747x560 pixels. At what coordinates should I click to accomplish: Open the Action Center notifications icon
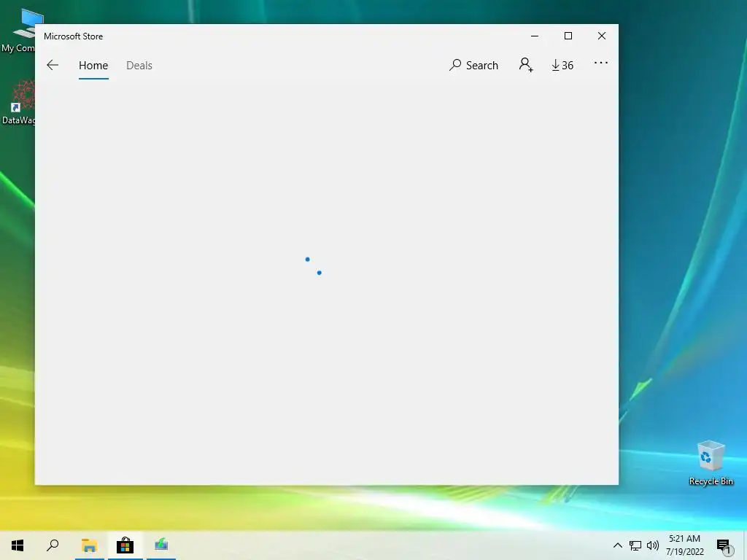click(x=724, y=545)
